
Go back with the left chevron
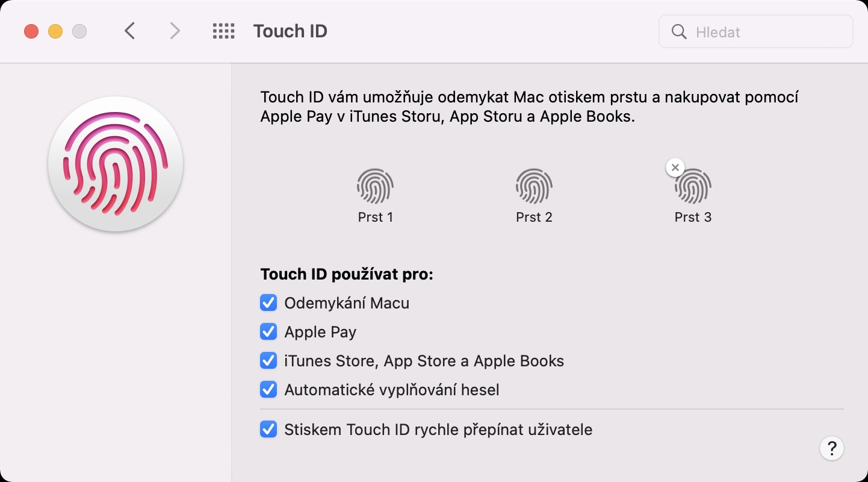click(x=129, y=31)
